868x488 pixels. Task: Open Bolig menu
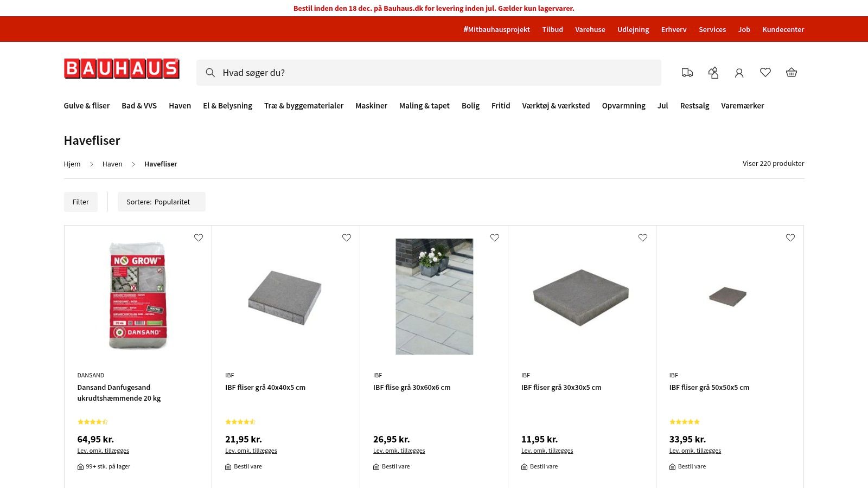coord(471,106)
